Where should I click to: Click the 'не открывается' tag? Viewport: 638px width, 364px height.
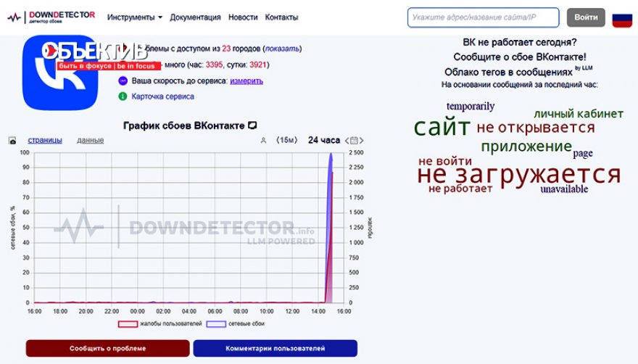coord(536,128)
